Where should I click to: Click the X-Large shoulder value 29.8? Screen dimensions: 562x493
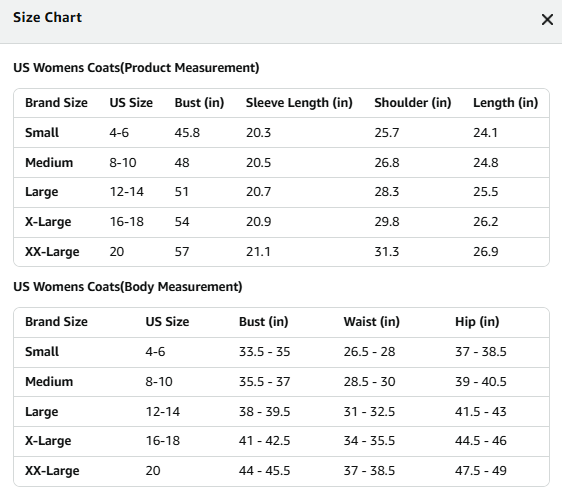click(x=387, y=222)
